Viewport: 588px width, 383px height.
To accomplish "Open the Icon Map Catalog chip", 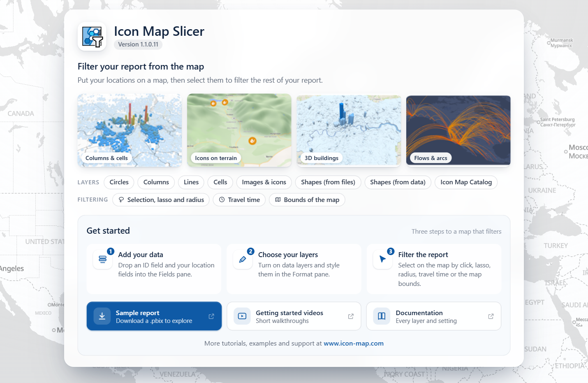I will point(466,182).
